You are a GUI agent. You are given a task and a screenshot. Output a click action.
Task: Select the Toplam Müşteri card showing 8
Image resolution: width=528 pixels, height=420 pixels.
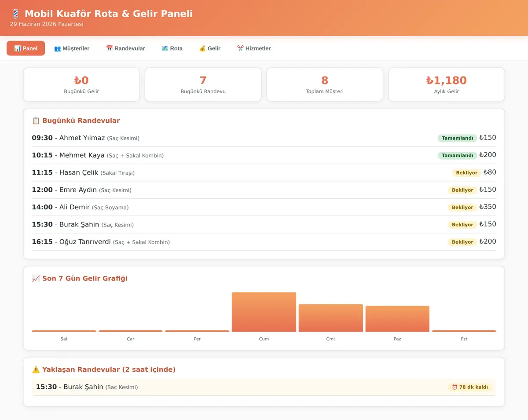coord(325,84)
